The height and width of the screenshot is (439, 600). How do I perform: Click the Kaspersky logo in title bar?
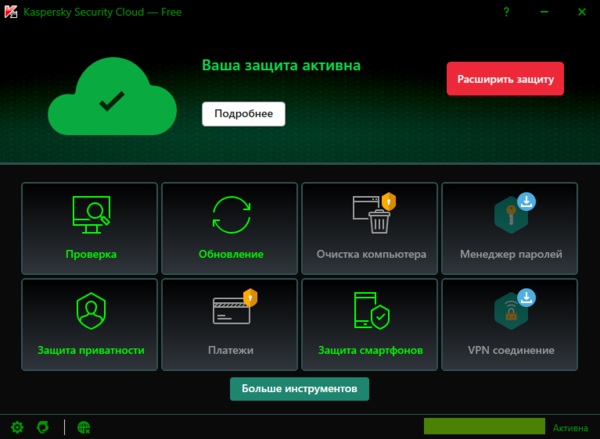tap(11, 12)
